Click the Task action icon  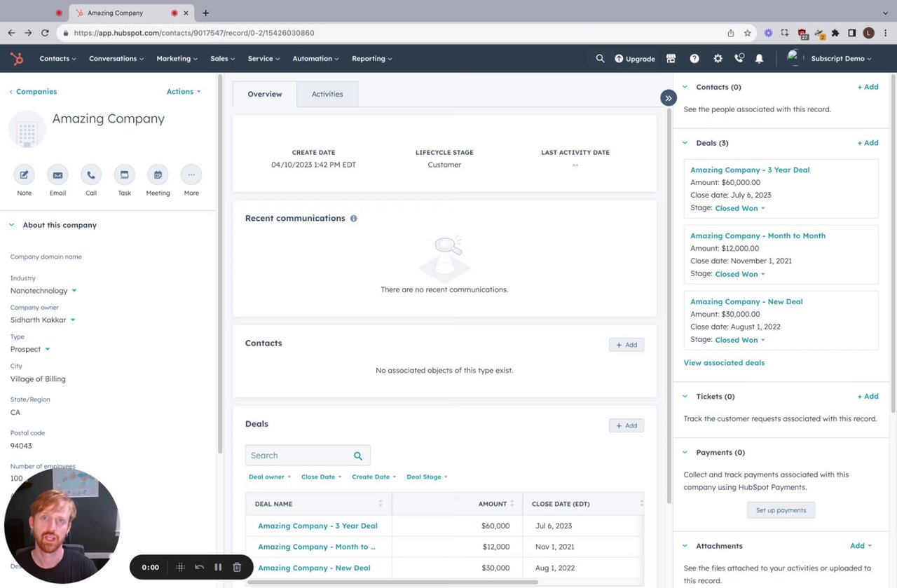pyautogui.click(x=124, y=175)
